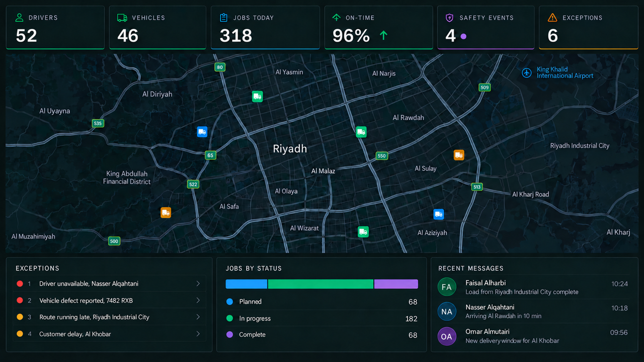This screenshot has height=362, width=644.
Task: Click the In progress count 182
Action: 411,319
